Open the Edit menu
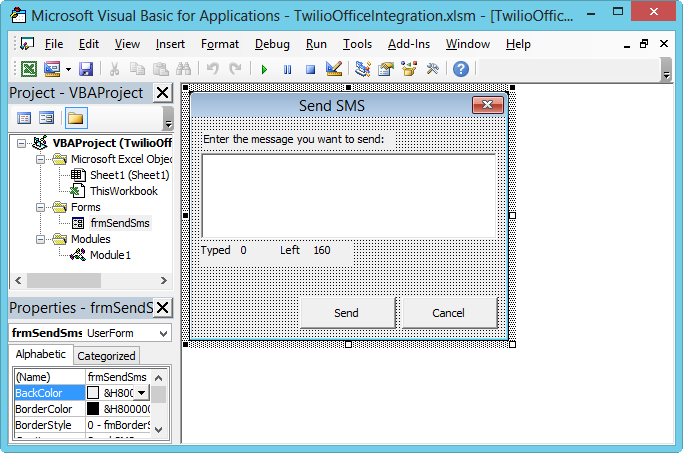The image size is (683, 453). [x=89, y=44]
